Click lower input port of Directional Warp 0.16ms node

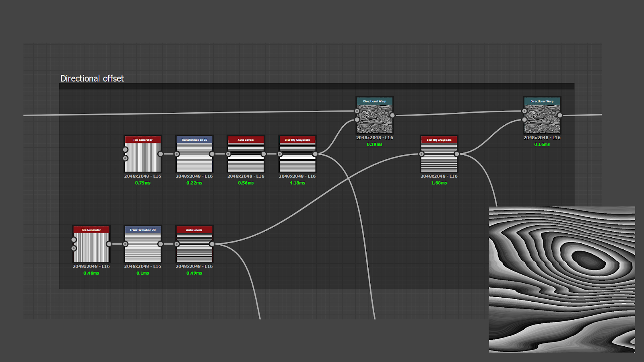524,119
